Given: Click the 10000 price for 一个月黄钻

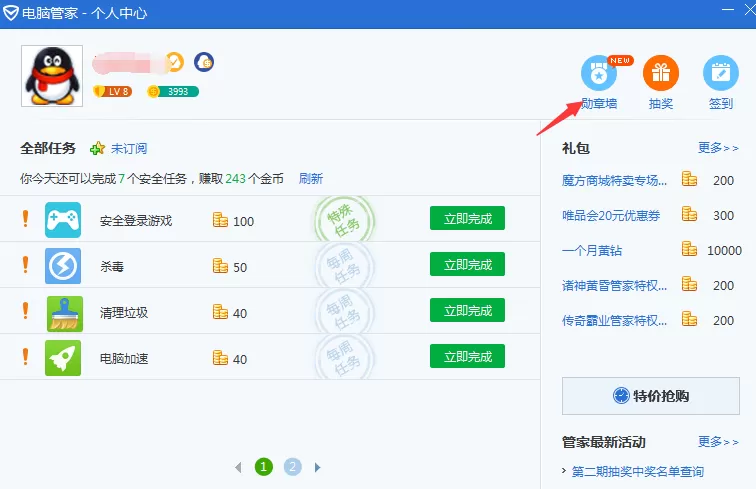Looking at the screenshot, I should tap(724, 251).
